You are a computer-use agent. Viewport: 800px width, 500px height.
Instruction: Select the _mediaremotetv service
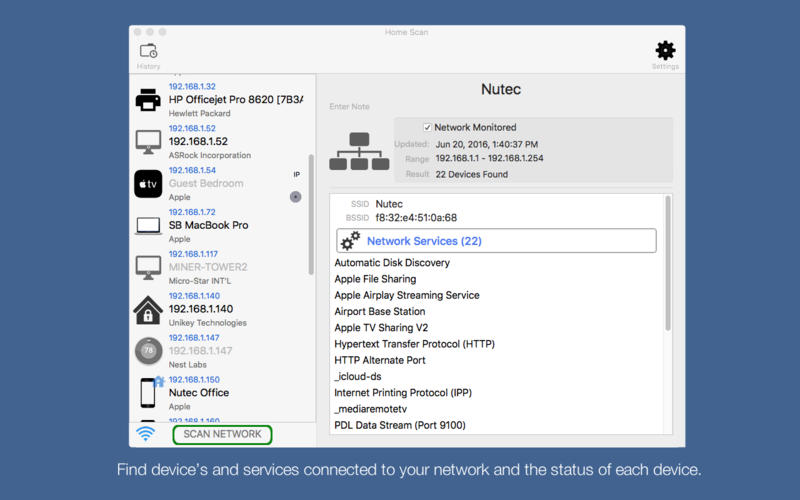click(370, 409)
